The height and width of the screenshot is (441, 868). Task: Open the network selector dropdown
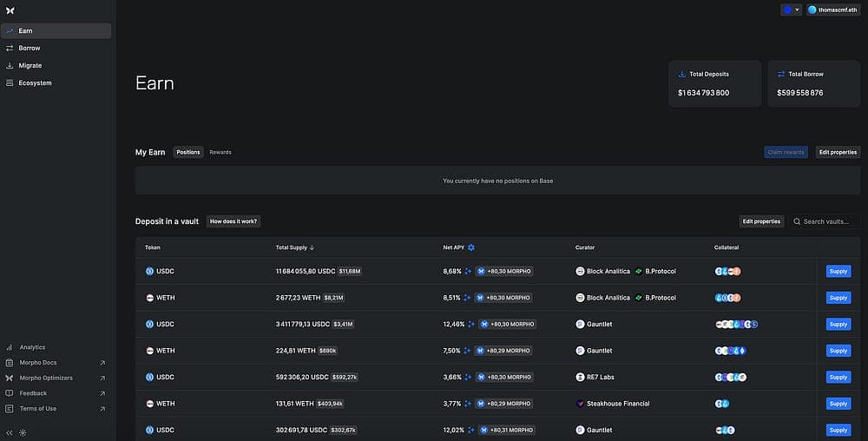[x=791, y=10]
